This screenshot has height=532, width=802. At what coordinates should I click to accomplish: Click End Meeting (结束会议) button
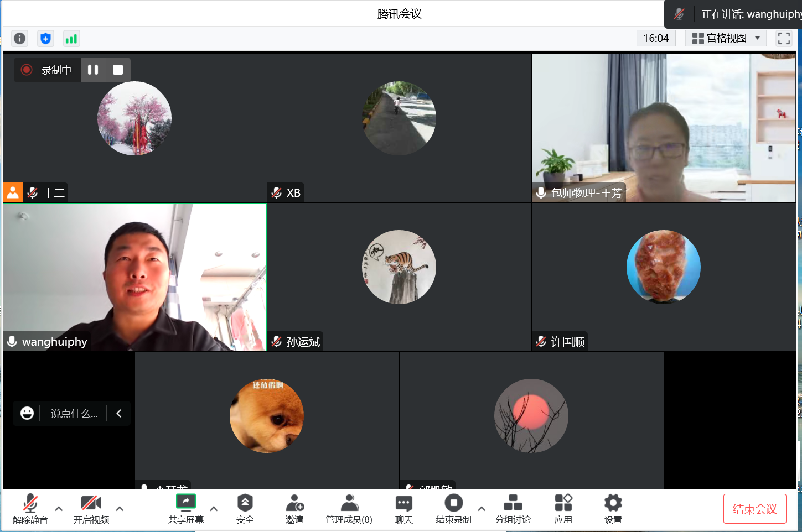[754, 509]
